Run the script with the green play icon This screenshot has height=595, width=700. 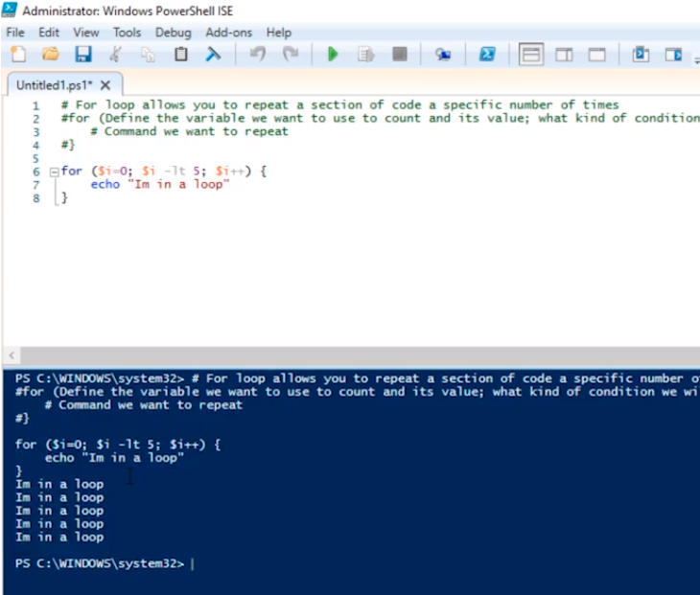333,55
